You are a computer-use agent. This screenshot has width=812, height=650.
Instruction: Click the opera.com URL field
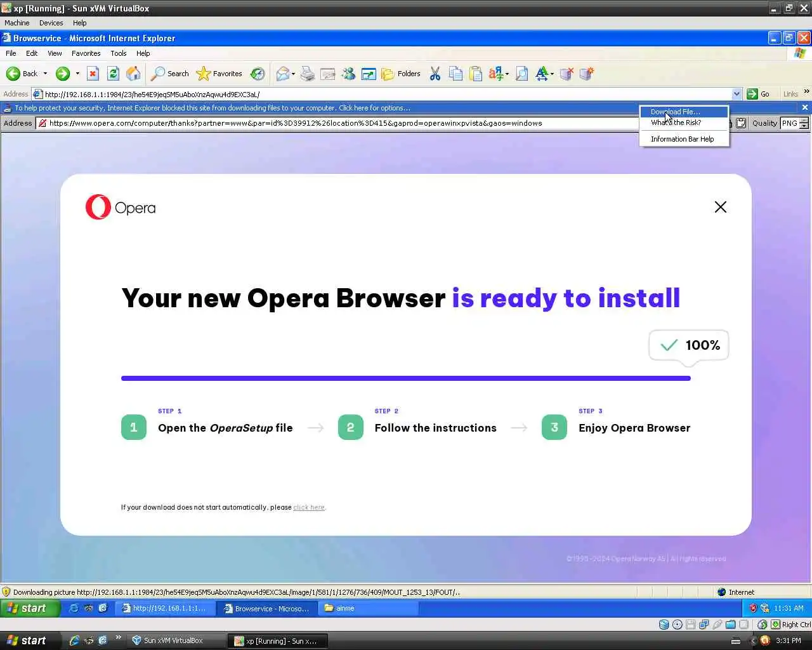(x=336, y=123)
